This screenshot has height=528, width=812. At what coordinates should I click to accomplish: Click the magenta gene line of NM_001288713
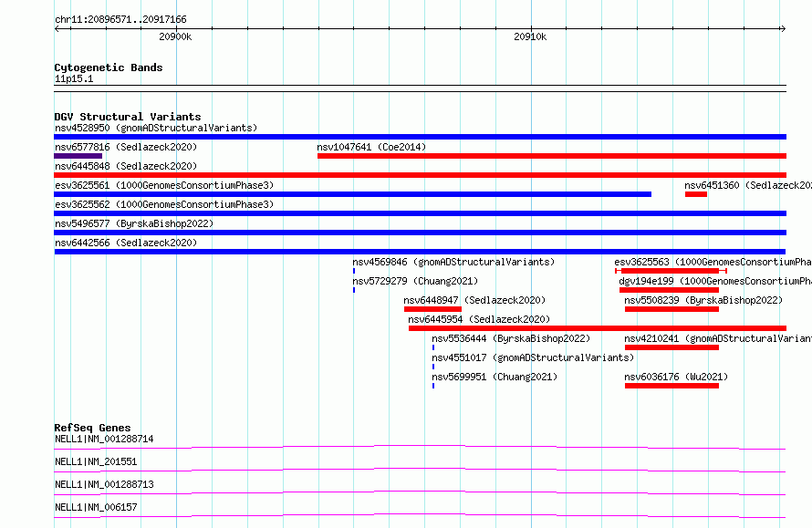click(x=420, y=492)
